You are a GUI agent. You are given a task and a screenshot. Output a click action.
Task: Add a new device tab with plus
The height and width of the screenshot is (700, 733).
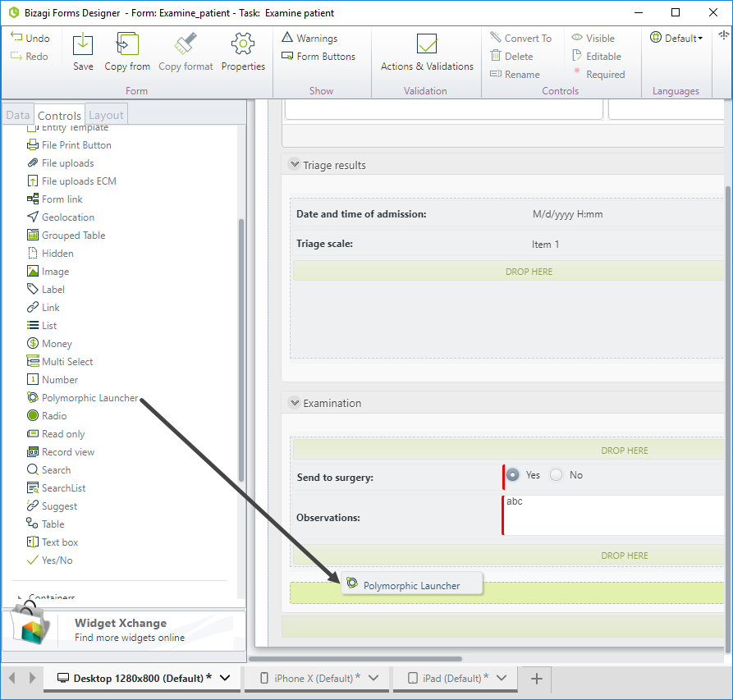[537, 679]
